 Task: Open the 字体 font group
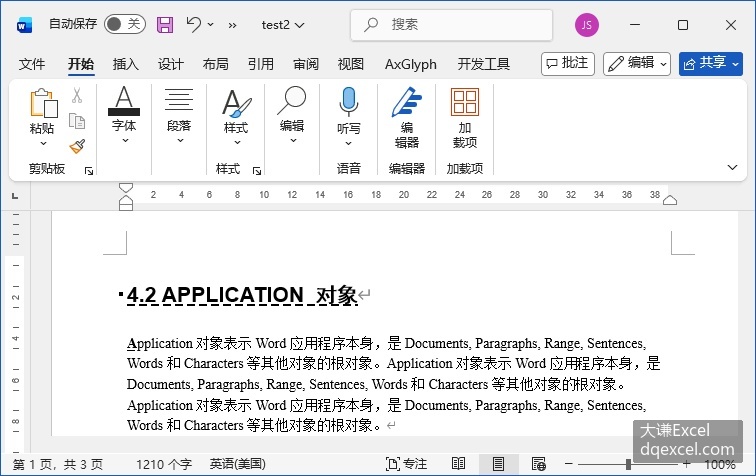coord(124,115)
